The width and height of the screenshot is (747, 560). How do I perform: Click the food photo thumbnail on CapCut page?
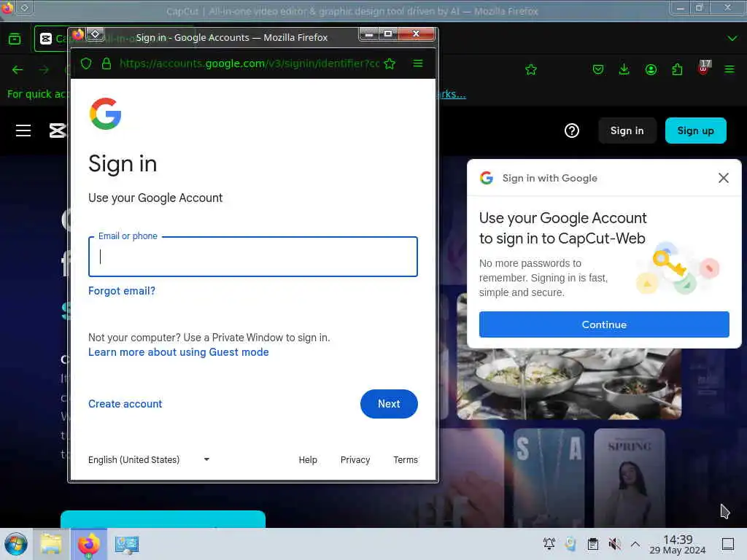pos(569,384)
